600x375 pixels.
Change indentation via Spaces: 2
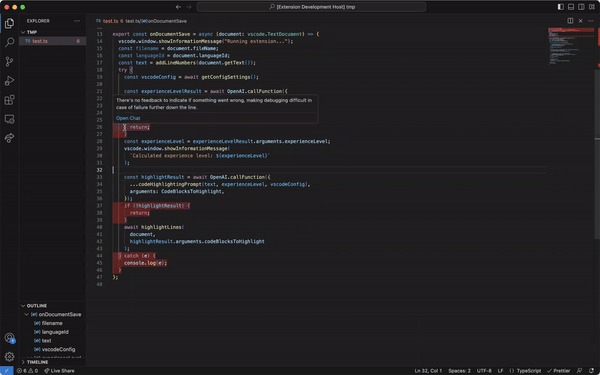coord(459,371)
